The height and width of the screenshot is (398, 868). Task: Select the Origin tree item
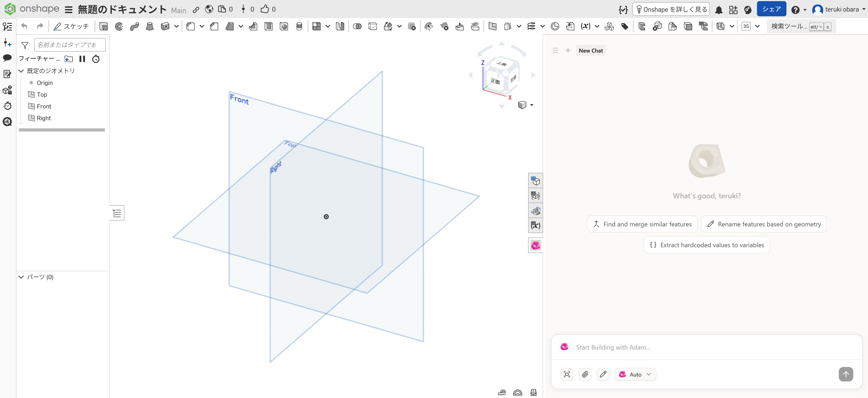[44, 83]
